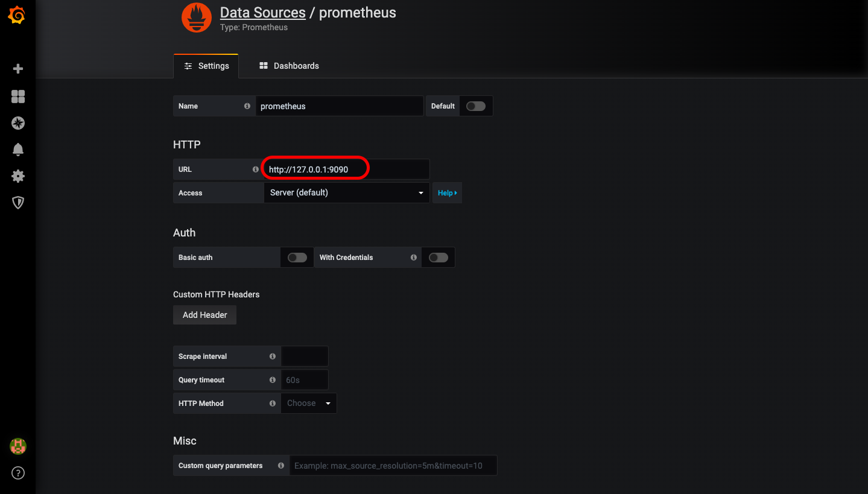
Task: Focus the Custom query parameters input
Action: [393, 466]
